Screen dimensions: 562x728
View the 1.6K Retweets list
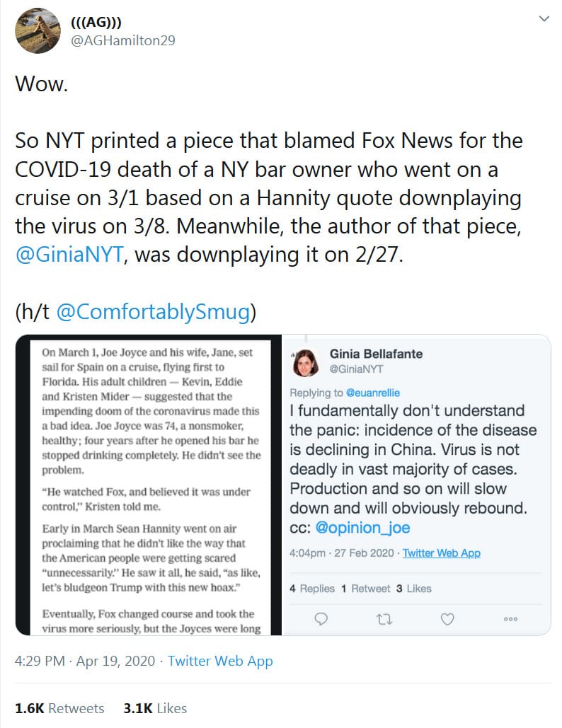(59, 708)
